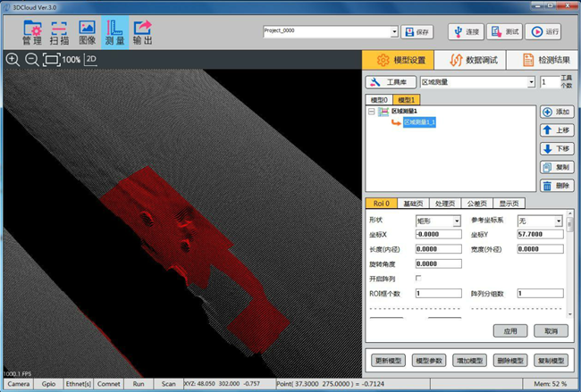Switch to 检测结果 tab

coord(543,60)
